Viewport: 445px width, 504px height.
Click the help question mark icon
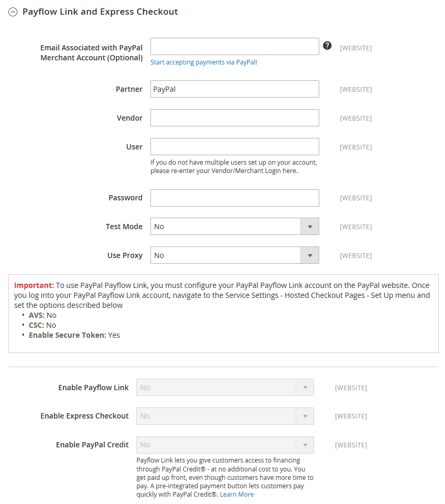tap(327, 46)
